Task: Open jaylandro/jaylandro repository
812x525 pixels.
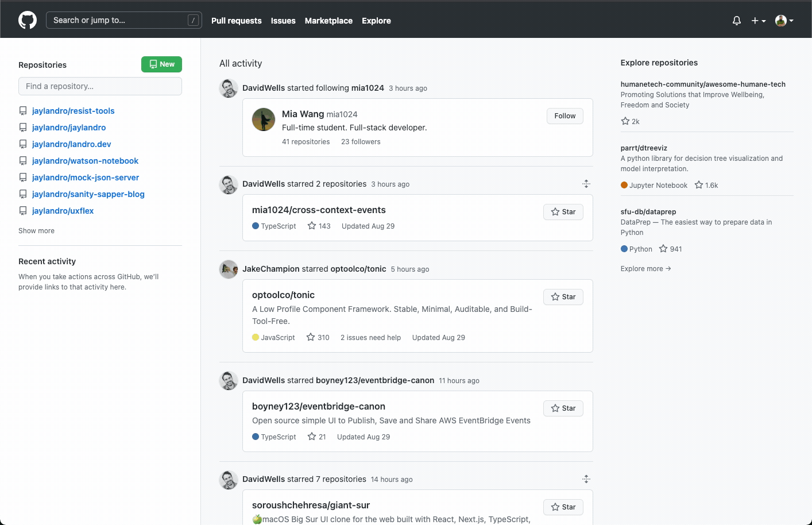Action: point(69,128)
